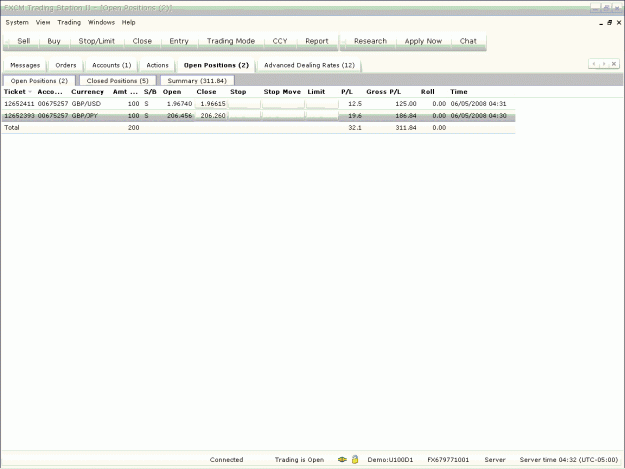625x469 pixels.
Task: Click the GBP/JPY currency cell
Action: pos(85,116)
